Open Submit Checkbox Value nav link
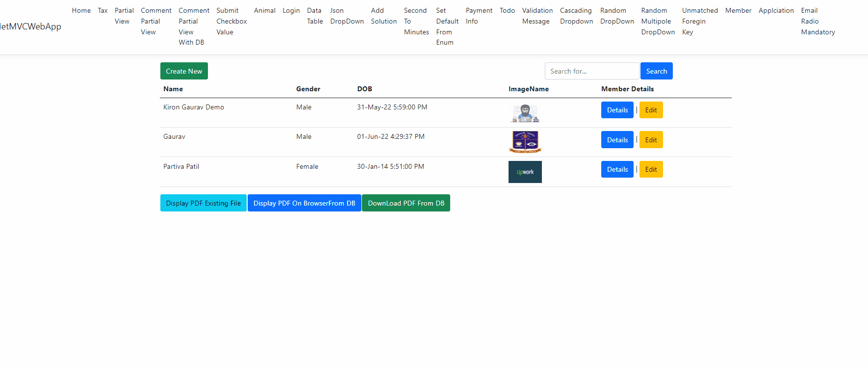 pyautogui.click(x=231, y=21)
